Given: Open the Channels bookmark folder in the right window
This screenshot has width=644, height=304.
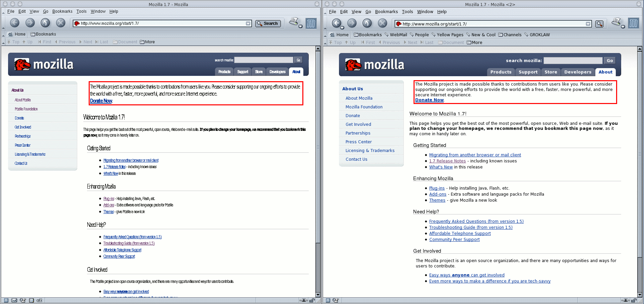Looking at the screenshot, I should 510,35.
